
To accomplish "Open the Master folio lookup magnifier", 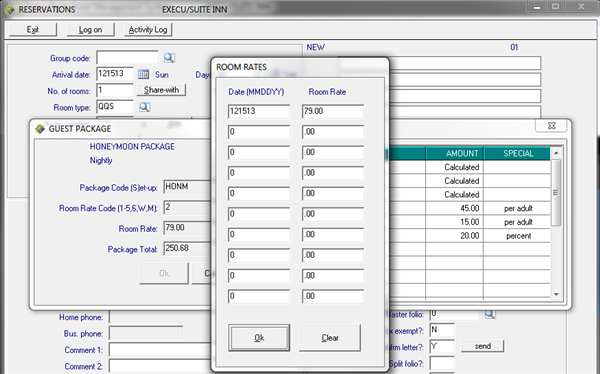I will (490, 314).
